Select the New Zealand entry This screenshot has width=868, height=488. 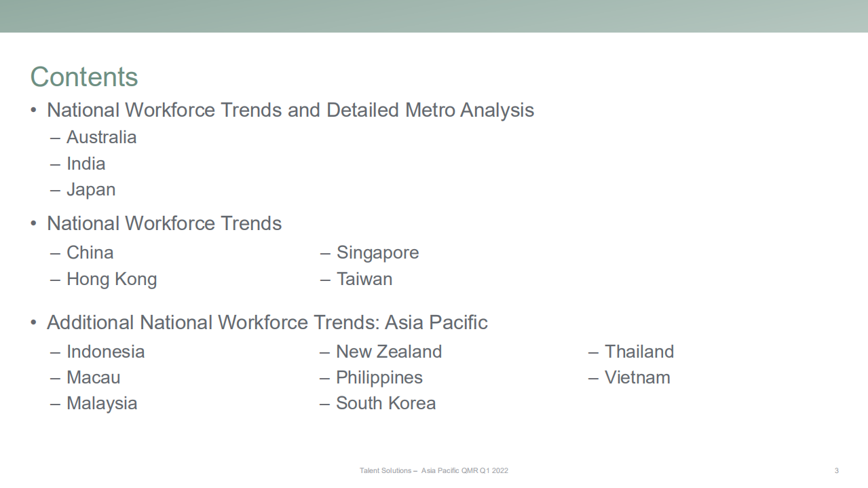(x=388, y=352)
